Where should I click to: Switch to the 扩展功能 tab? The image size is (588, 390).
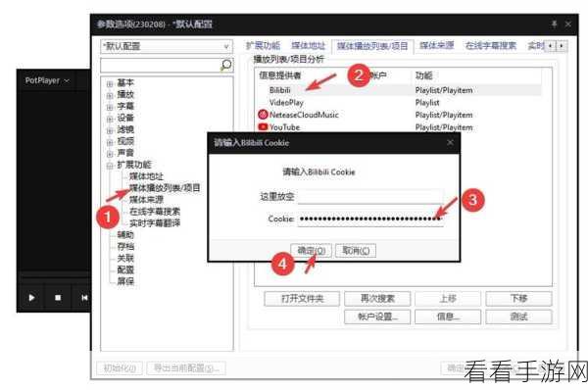click(263, 46)
